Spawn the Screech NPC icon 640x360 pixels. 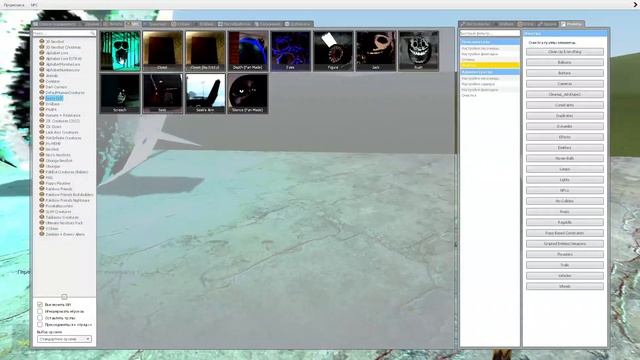pyautogui.click(x=120, y=93)
